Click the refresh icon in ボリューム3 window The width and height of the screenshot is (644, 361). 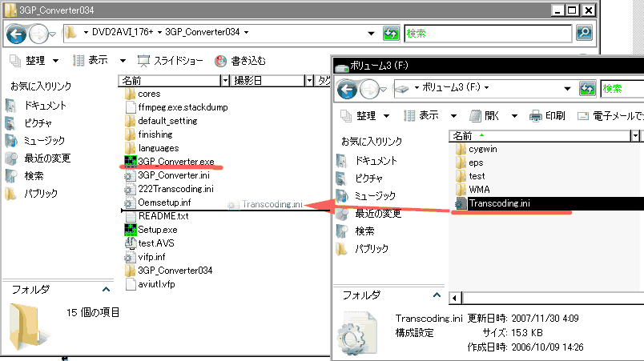coord(587,88)
